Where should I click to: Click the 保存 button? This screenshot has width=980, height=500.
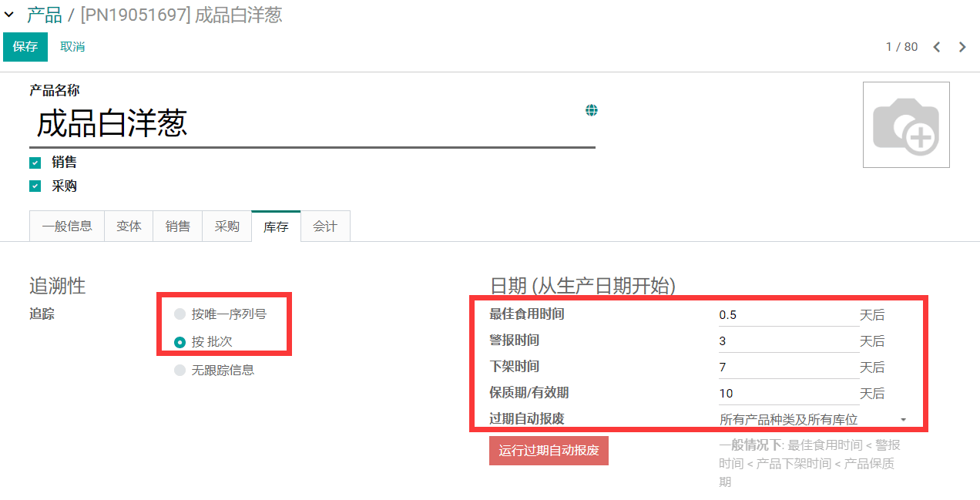[25, 47]
